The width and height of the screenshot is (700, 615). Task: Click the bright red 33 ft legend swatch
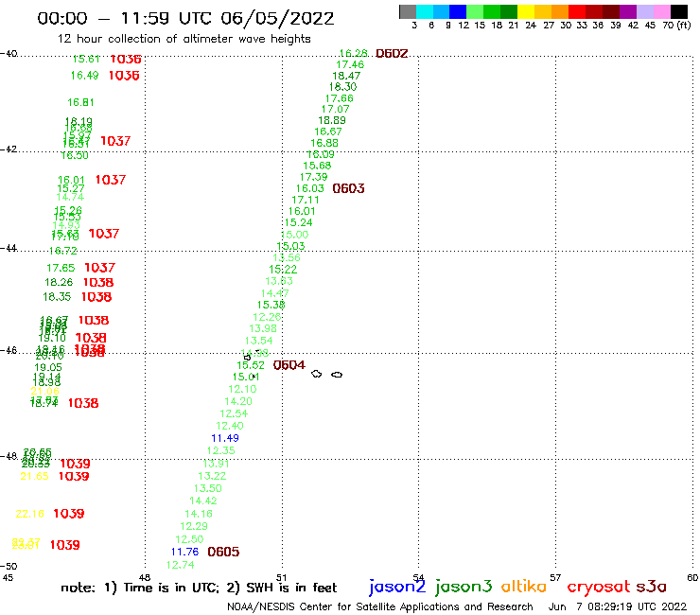click(577, 11)
